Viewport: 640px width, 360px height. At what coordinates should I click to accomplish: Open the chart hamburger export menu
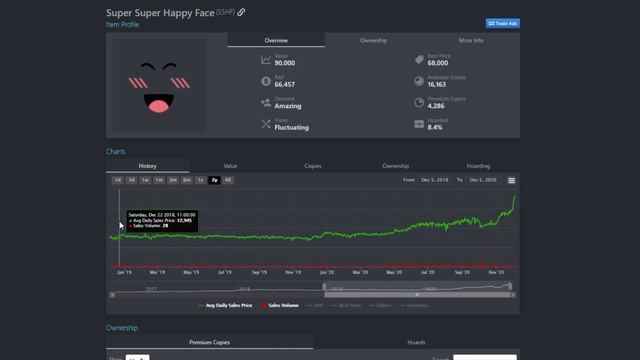click(511, 180)
